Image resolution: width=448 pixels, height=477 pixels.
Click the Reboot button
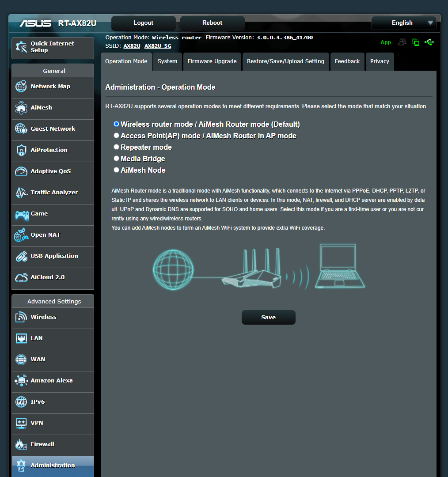coord(213,23)
